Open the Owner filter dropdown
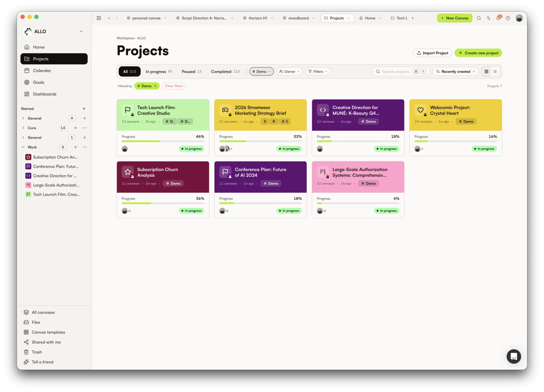544x392 pixels. click(x=289, y=72)
